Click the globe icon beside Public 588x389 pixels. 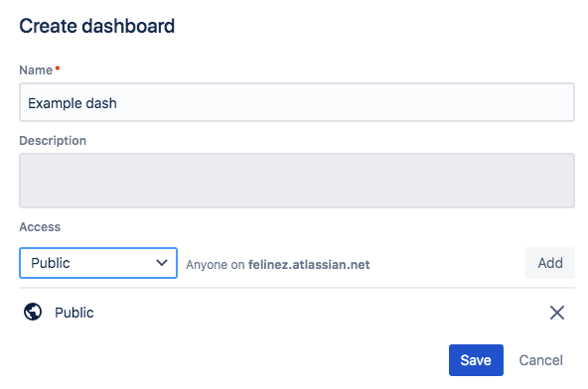(x=33, y=312)
